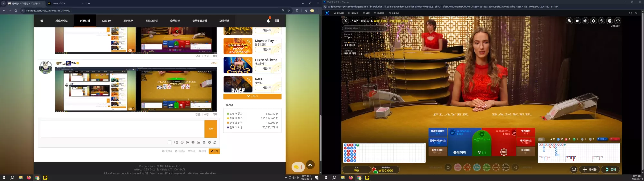Click the round icon left of +테이블
This screenshot has height=181, width=644.
(x=574, y=169)
